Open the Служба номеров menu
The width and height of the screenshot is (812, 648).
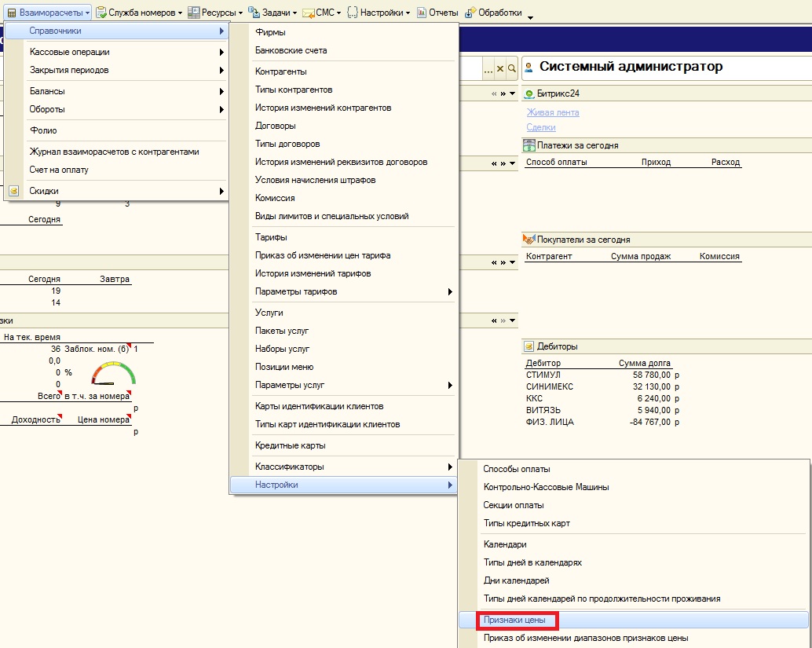[139, 13]
